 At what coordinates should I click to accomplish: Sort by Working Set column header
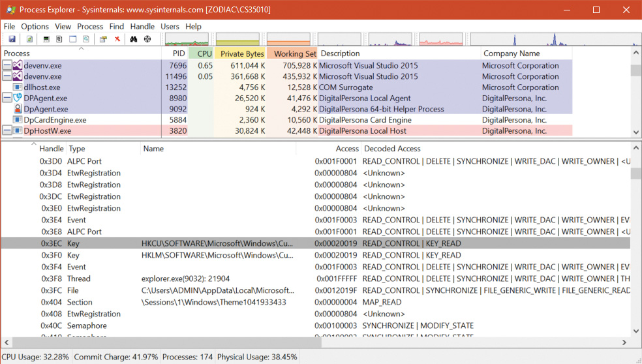(294, 53)
